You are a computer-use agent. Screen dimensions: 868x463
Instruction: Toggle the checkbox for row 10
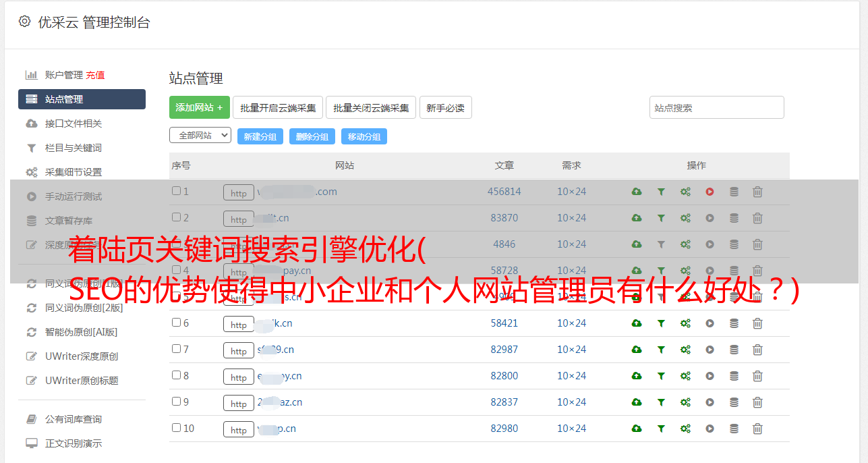coord(176,428)
